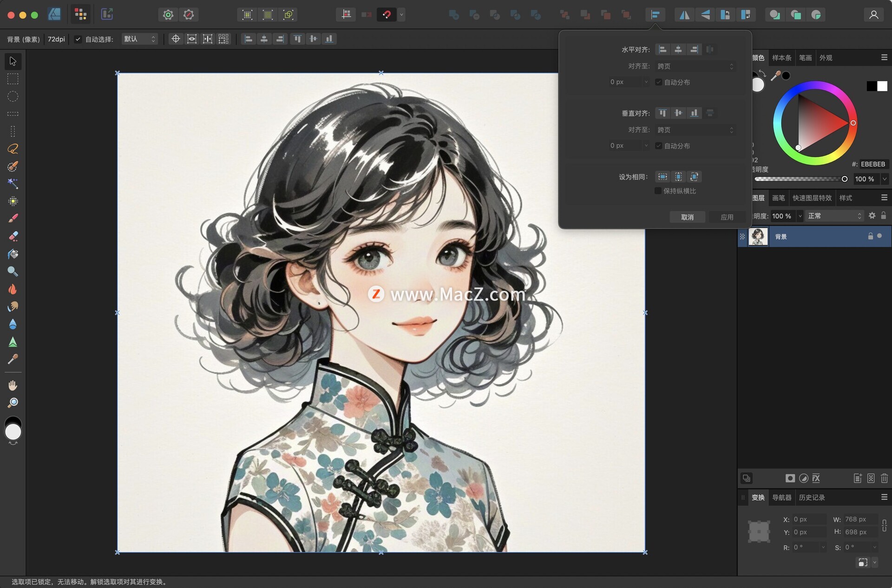Viewport: 892px width, 588px height.
Task: Switch to the 样本条 tab
Action: [x=781, y=58]
